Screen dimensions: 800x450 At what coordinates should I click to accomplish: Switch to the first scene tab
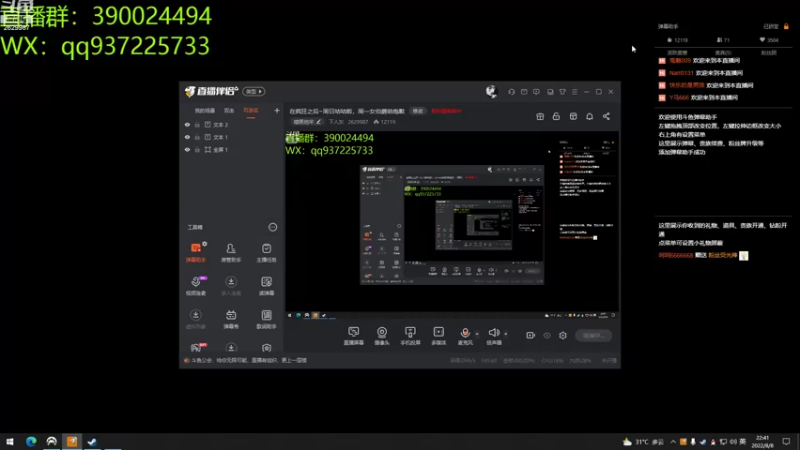(205, 111)
